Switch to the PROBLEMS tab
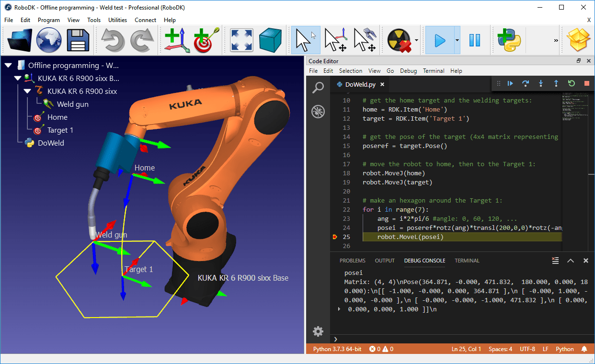The width and height of the screenshot is (595, 364). 352,260
